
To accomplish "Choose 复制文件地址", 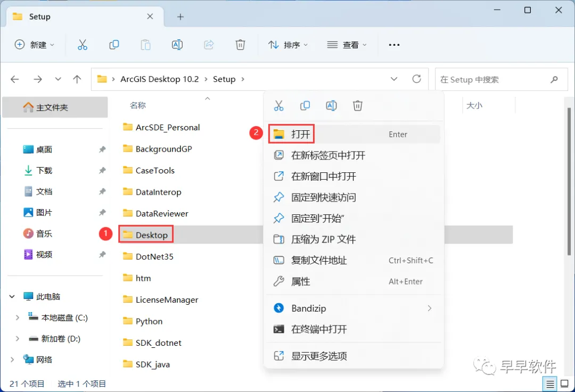I will tap(354, 261).
